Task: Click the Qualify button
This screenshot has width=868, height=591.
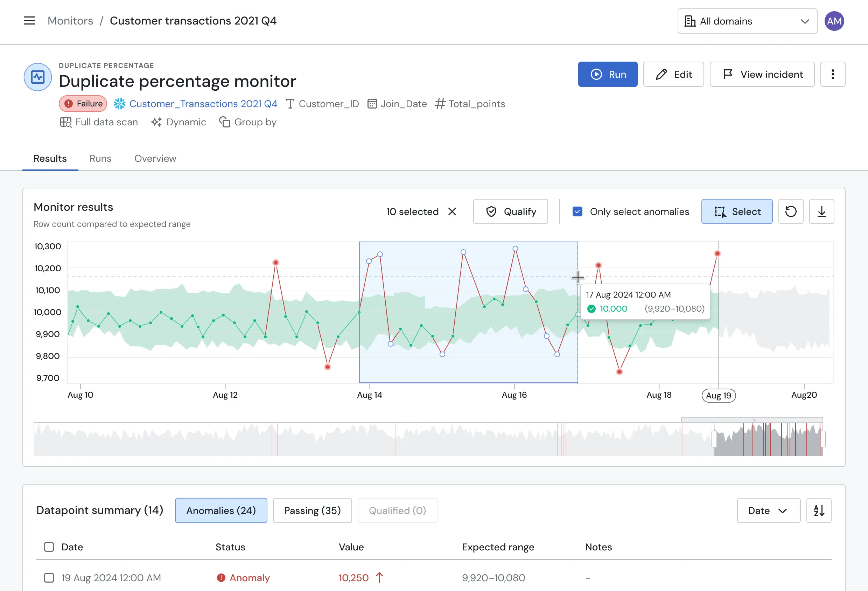Action: click(510, 211)
